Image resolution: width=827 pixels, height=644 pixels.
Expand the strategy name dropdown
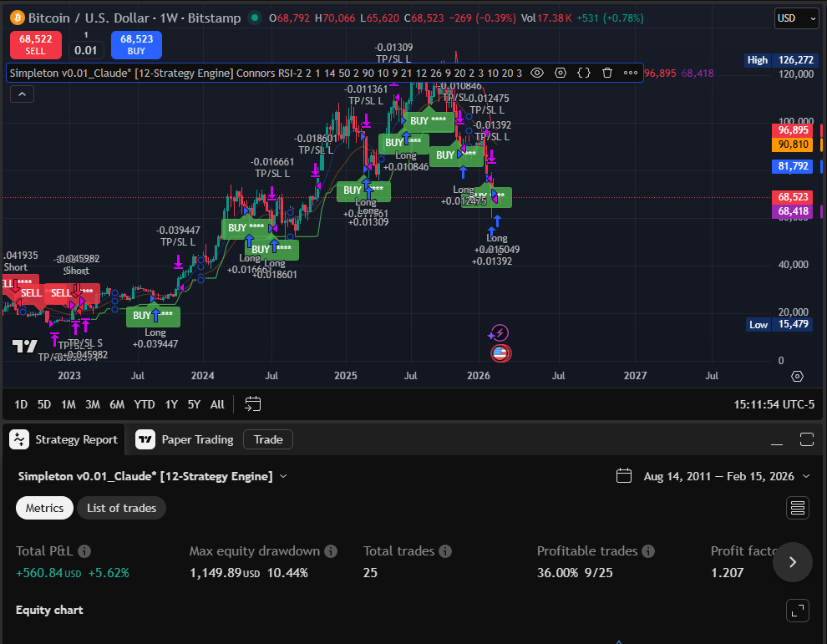tap(283, 476)
